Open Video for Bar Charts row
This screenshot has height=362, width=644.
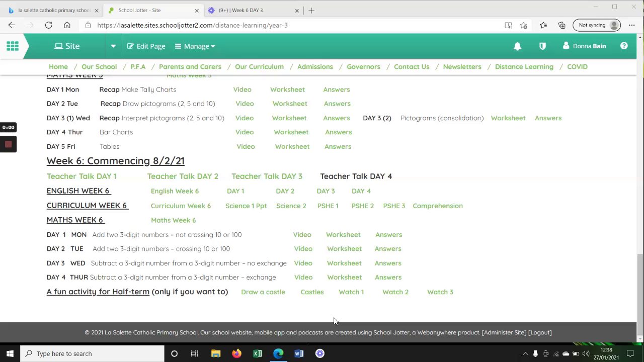coord(245,132)
